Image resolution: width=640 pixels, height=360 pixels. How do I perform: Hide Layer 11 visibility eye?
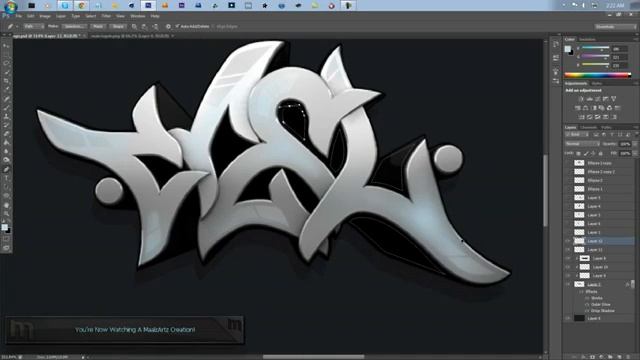[x=568, y=250]
